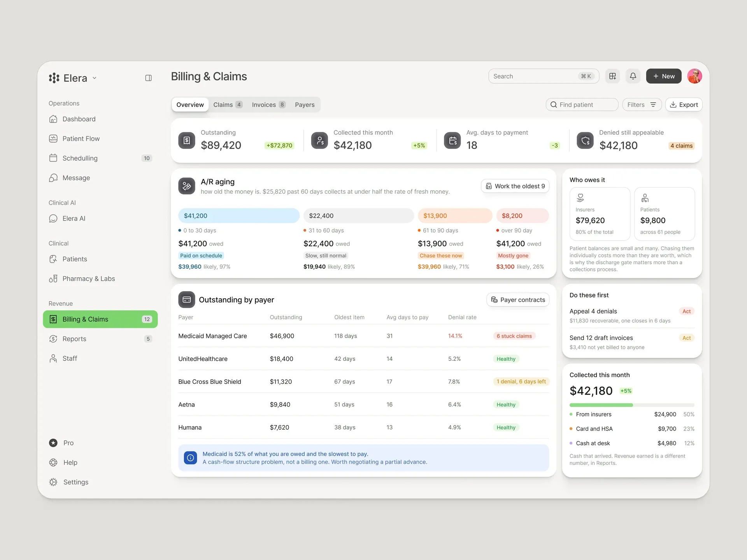Open Schedulling in the sidebar
Viewport: 747px width, 560px height.
click(x=100, y=158)
